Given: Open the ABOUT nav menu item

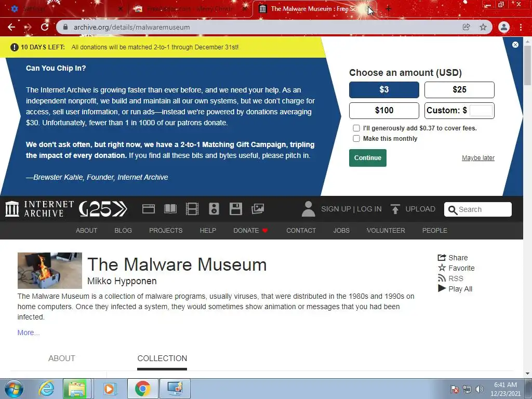Looking at the screenshot, I should coord(87,230).
